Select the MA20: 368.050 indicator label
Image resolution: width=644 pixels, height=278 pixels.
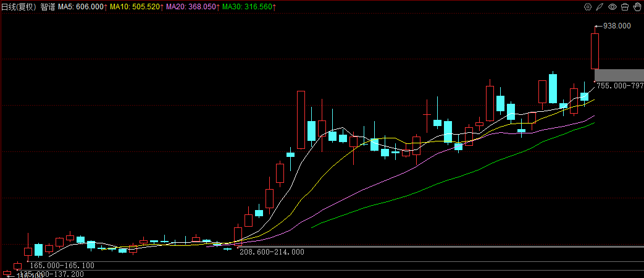192,7
